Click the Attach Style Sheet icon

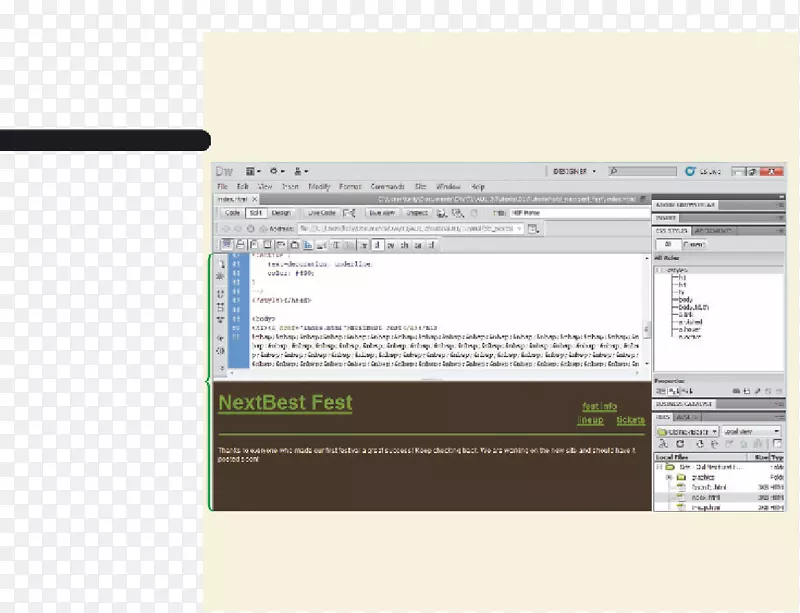click(737, 390)
